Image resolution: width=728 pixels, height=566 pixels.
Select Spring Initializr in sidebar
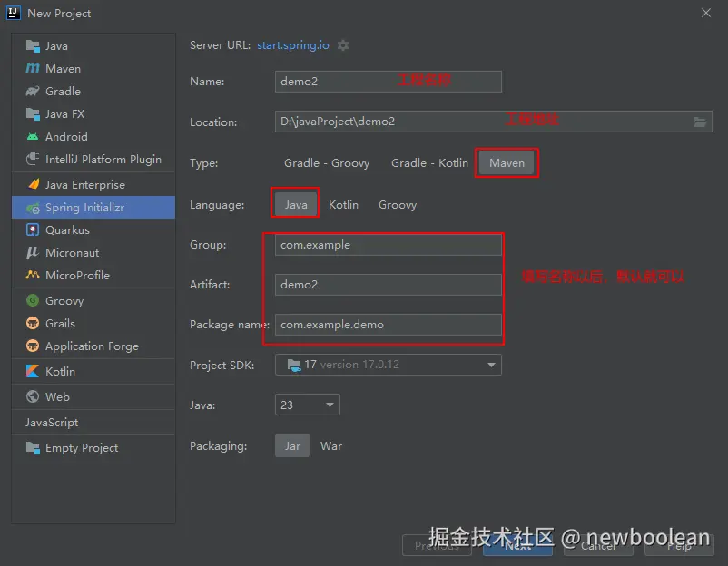point(93,208)
